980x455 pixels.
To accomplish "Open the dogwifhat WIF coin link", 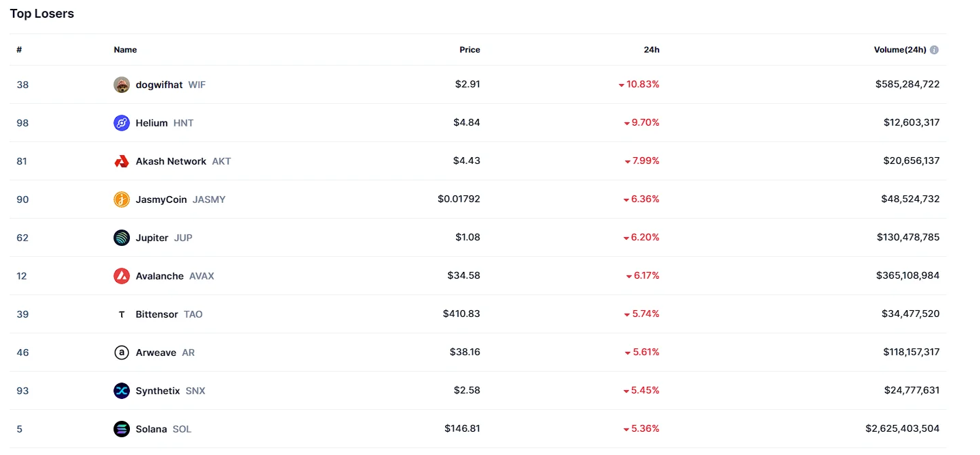I will pos(170,85).
